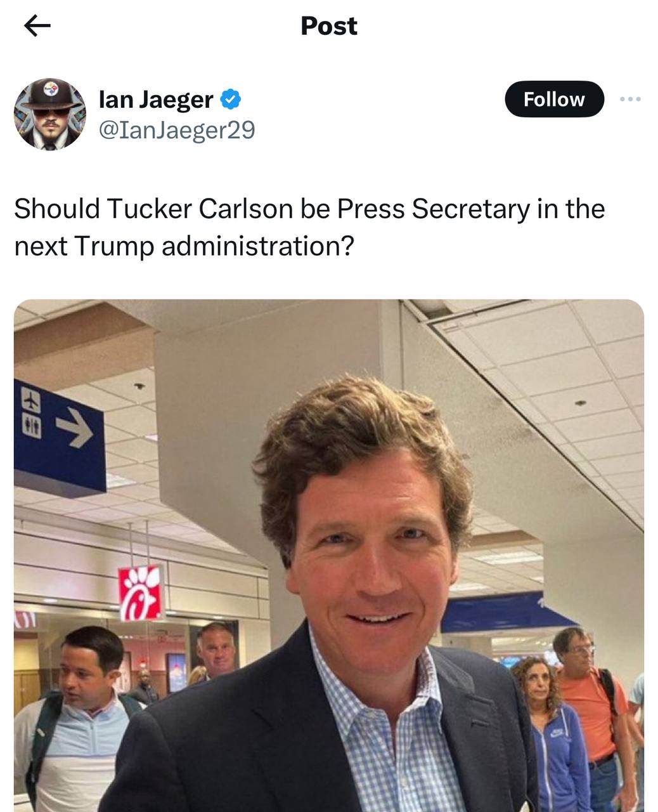Screen dimensions: 658x812
Task: Open the @IanJaeger29 handle
Action: click(177, 129)
